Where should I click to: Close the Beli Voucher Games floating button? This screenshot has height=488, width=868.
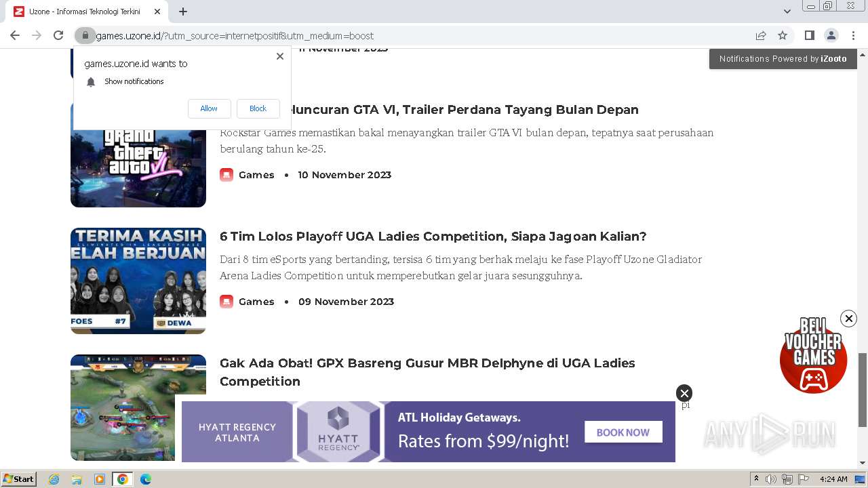[848, 319]
